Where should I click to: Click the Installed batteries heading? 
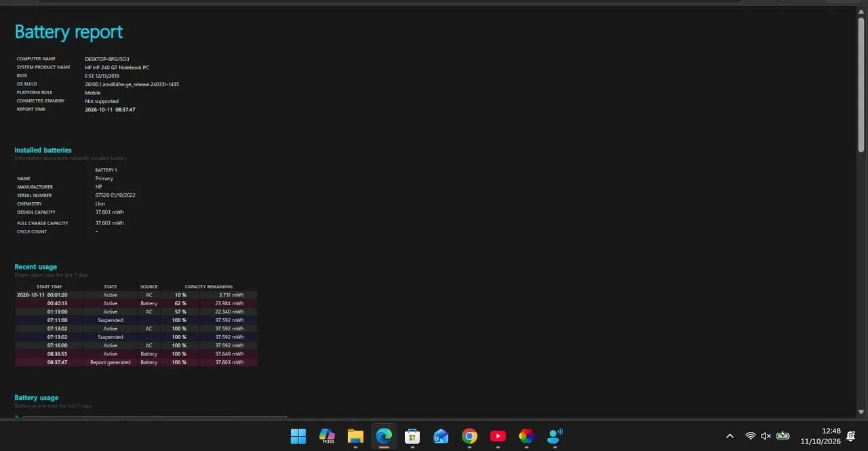point(43,150)
